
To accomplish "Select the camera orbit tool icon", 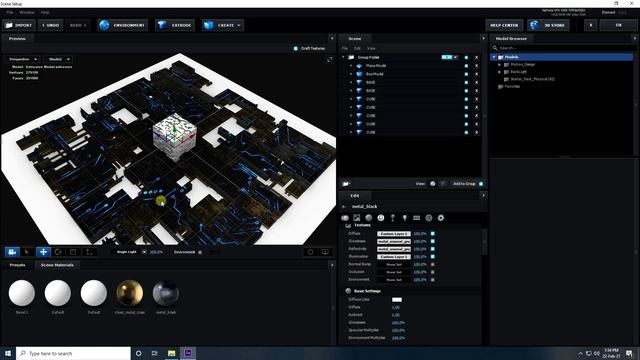I will click(12, 252).
